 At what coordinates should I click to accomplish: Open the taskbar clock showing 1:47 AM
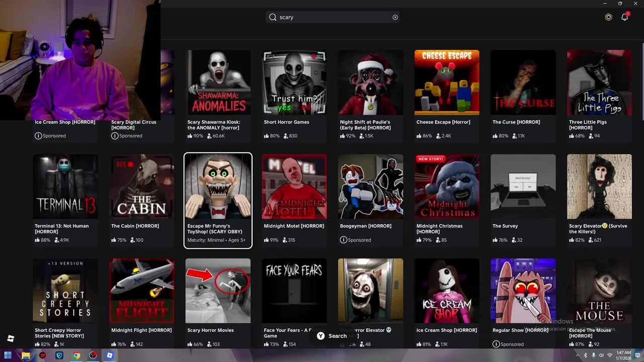click(x=623, y=355)
